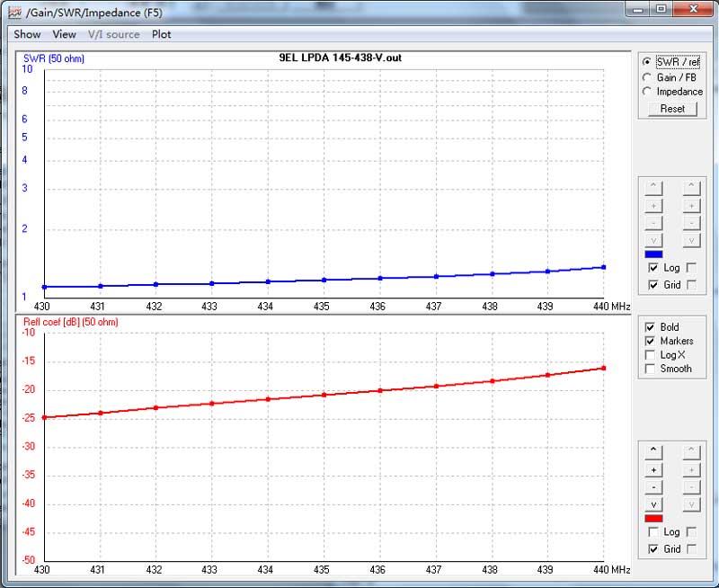Open the View menu

point(64,34)
